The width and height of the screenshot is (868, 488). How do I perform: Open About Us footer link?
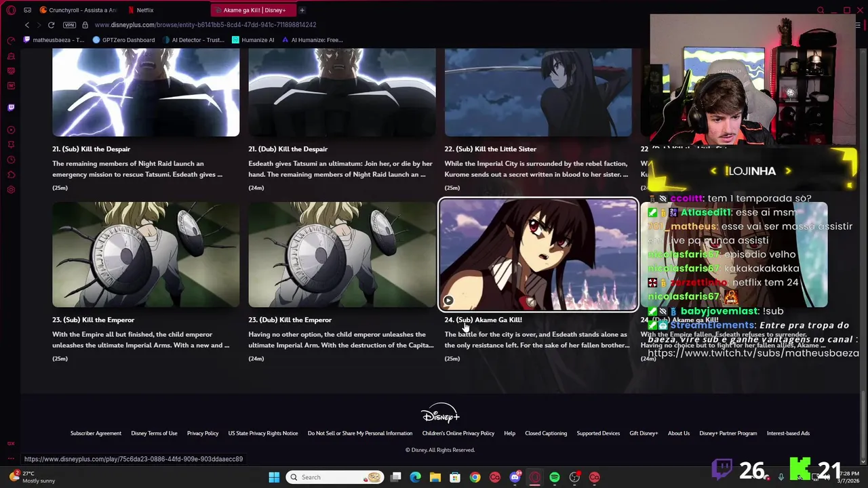pyautogui.click(x=679, y=434)
